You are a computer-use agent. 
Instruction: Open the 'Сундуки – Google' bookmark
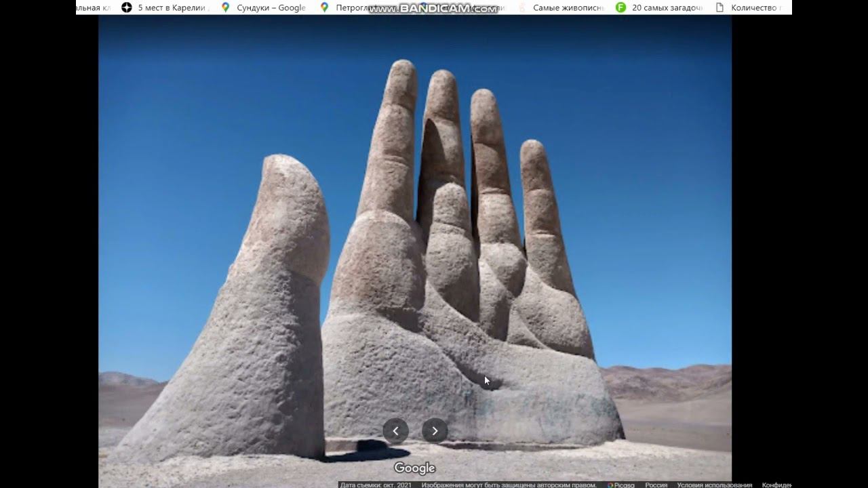click(x=263, y=7)
